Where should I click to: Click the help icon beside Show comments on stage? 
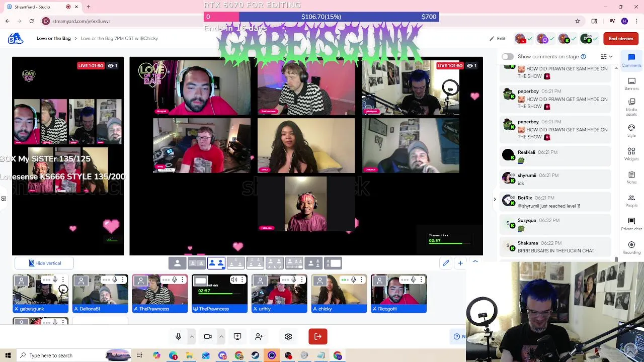583,57
